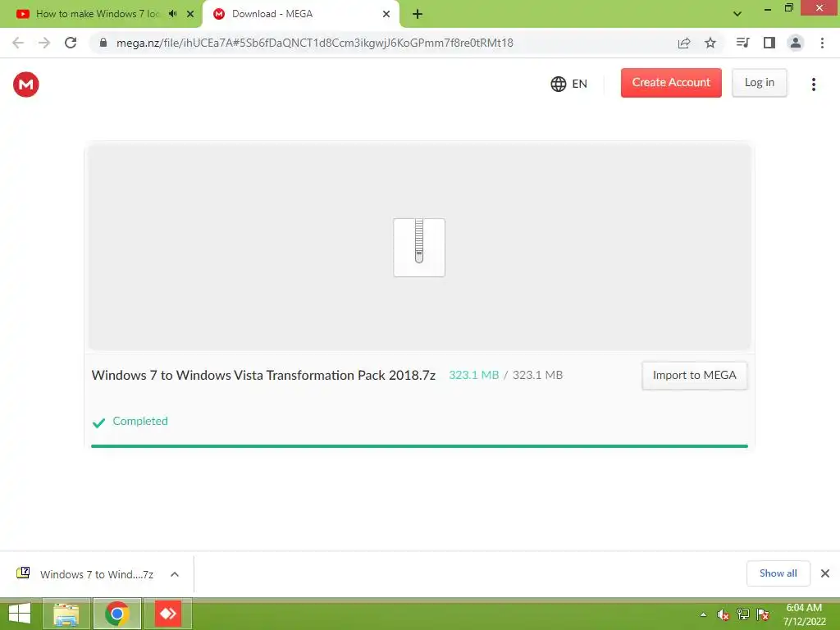Reload the current page
Viewport: 840px width, 630px height.
[71, 43]
